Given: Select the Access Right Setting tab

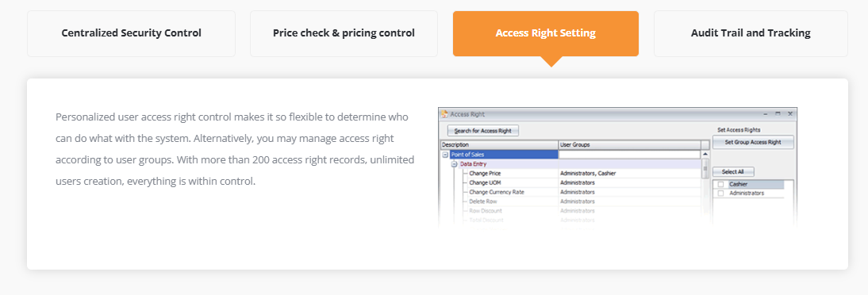Looking at the screenshot, I should pyautogui.click(x=545, y=33).
